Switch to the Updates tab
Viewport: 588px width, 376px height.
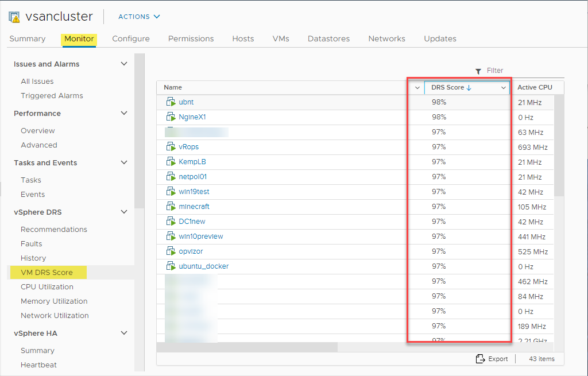coord(440,38)
